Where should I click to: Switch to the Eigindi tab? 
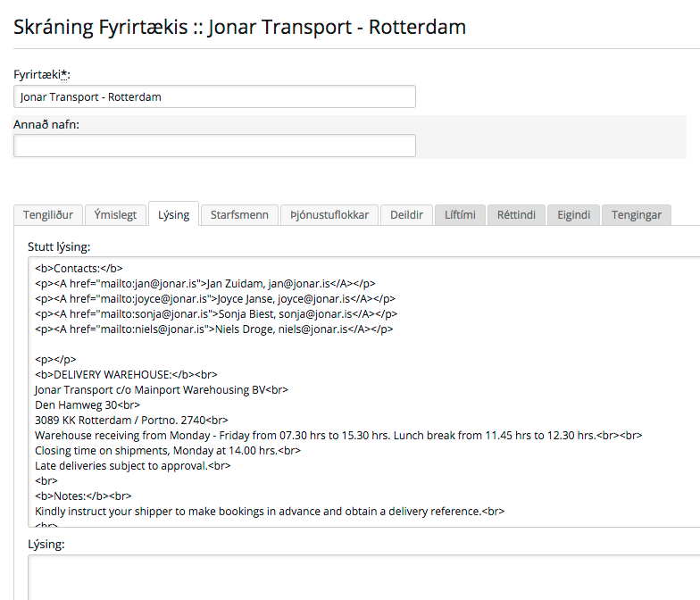coord(573,214)
